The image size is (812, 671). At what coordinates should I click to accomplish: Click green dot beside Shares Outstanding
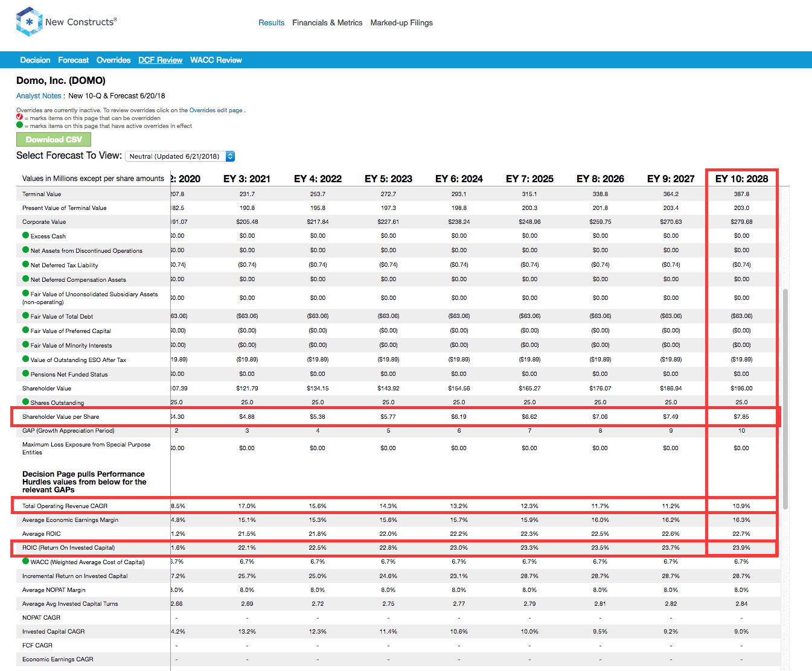pyautogui.click(x=26, y=402)
